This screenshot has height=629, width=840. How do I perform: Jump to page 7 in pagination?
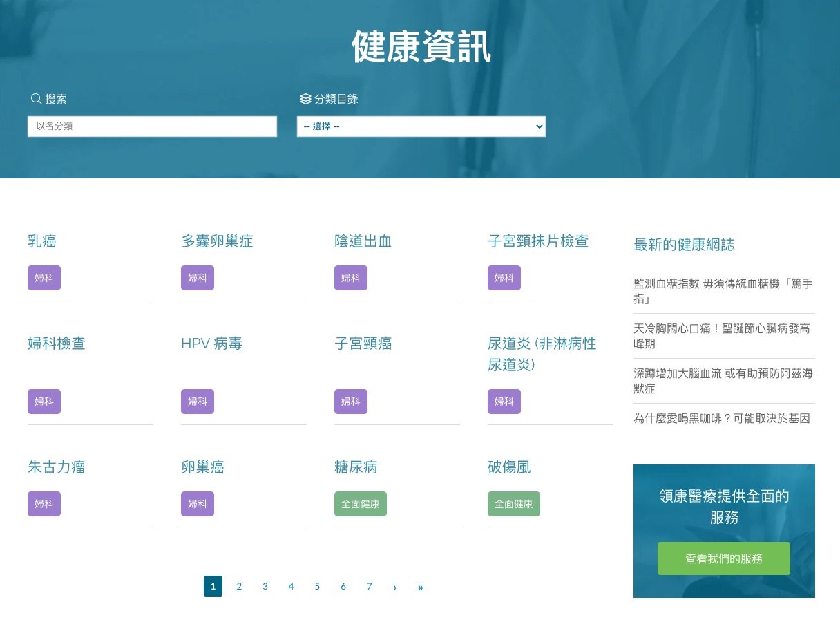tap(369, 586)
